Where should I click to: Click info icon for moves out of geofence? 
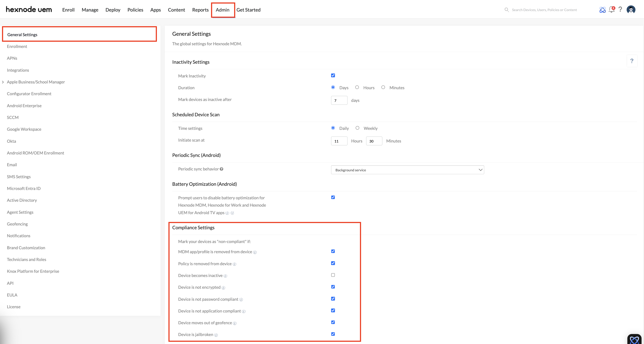click(235, 323)
